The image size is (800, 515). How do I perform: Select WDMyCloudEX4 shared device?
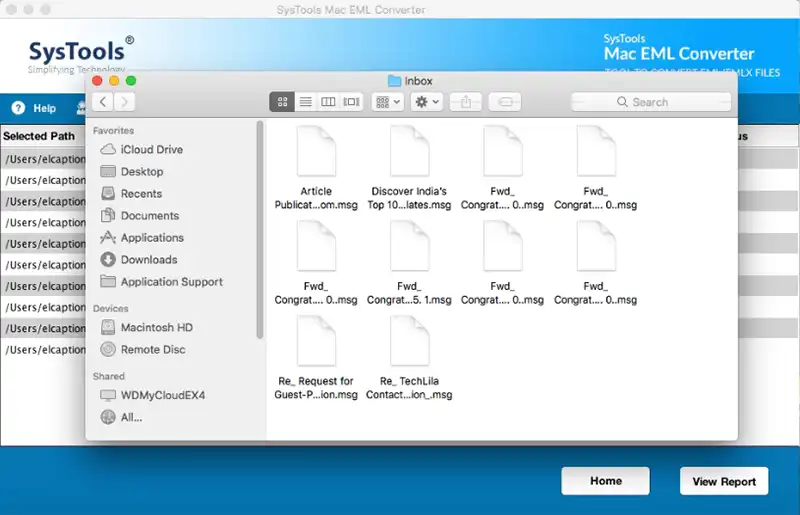click(x=163, y=395)
